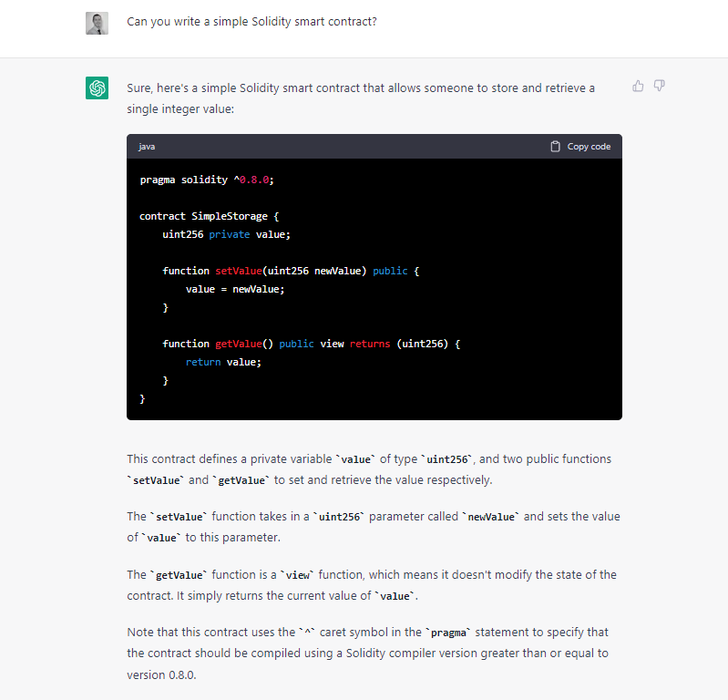Click the paragraph starting 'The `setValue` function takes'
The width and height of the screenshot is (728, 700).
pyautogui.click(x=374, y=527)
